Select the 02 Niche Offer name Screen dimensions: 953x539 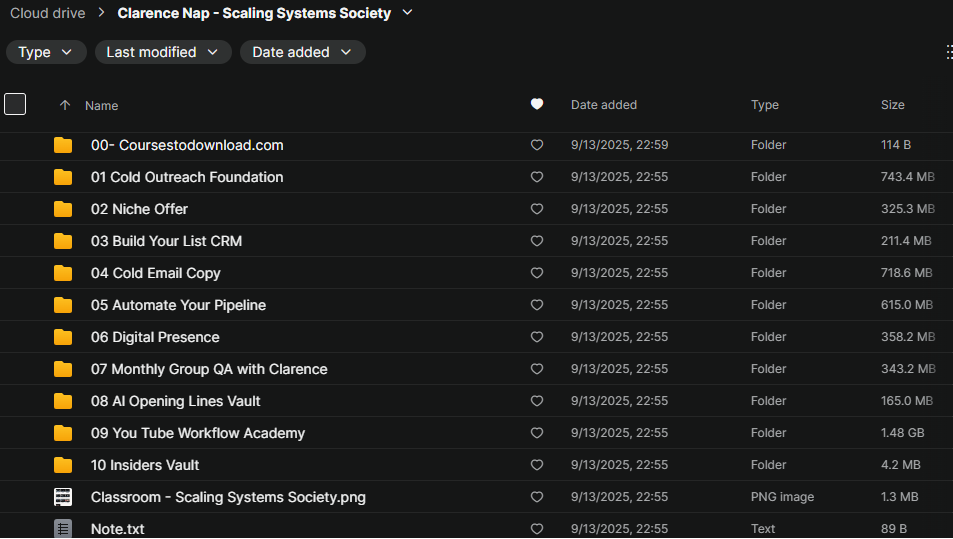[x=139, y=209]
